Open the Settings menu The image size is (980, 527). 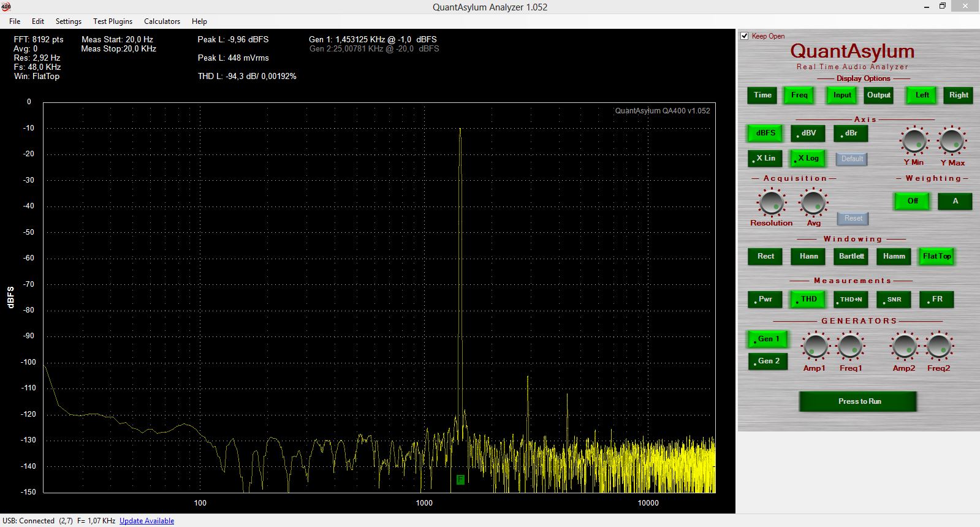(x=68, y=21)
